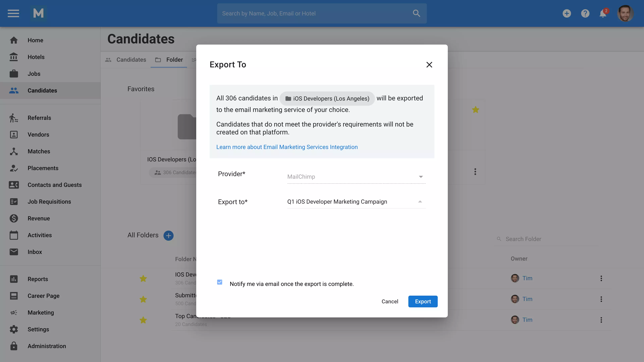Toggle favorite star on Top Candidates row

[x=143, y=320]
